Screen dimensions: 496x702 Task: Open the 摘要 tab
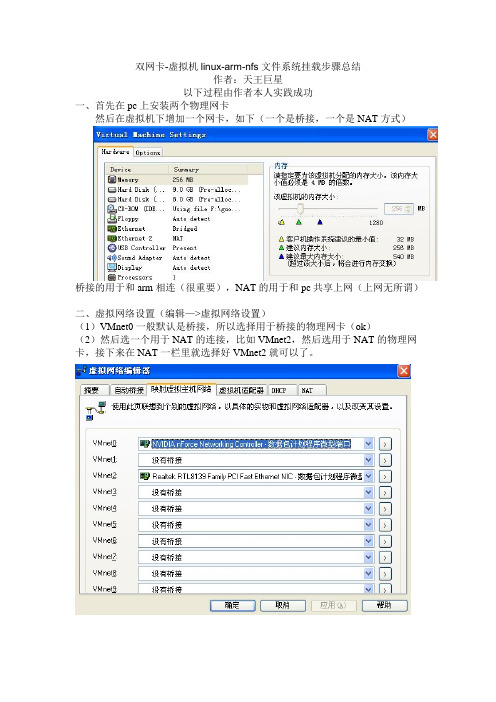94,390
